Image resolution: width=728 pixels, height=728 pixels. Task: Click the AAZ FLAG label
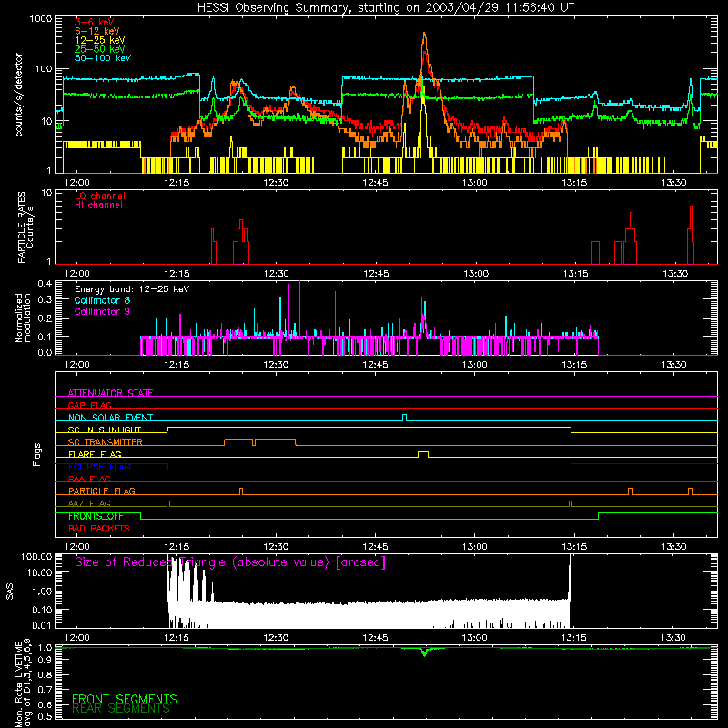click(x=89, y=503)
